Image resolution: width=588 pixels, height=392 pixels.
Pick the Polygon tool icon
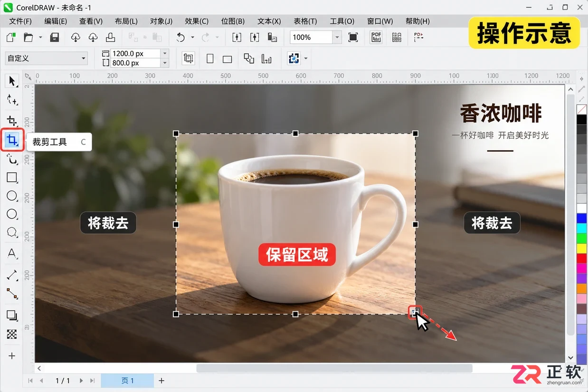coord(12,232)
